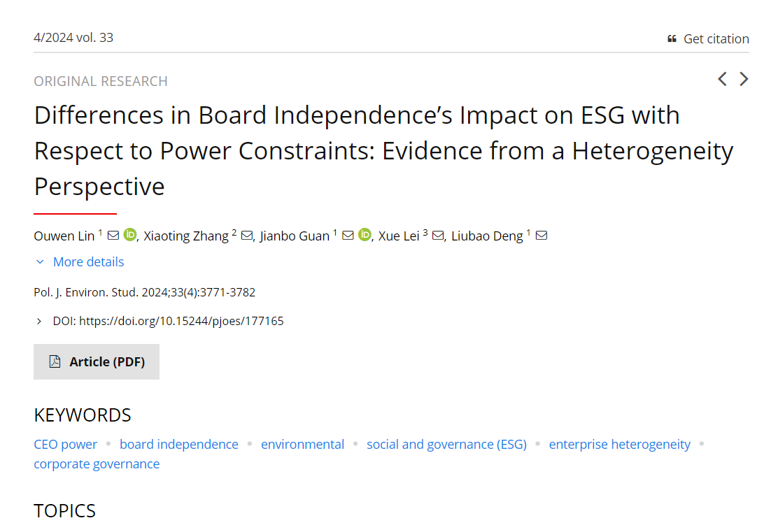Viewport: 764px width, 532px height.
Task: Open Ouwen Lin's ORCID profile icon
Action: pyautogui.click(x=130, y=235)
